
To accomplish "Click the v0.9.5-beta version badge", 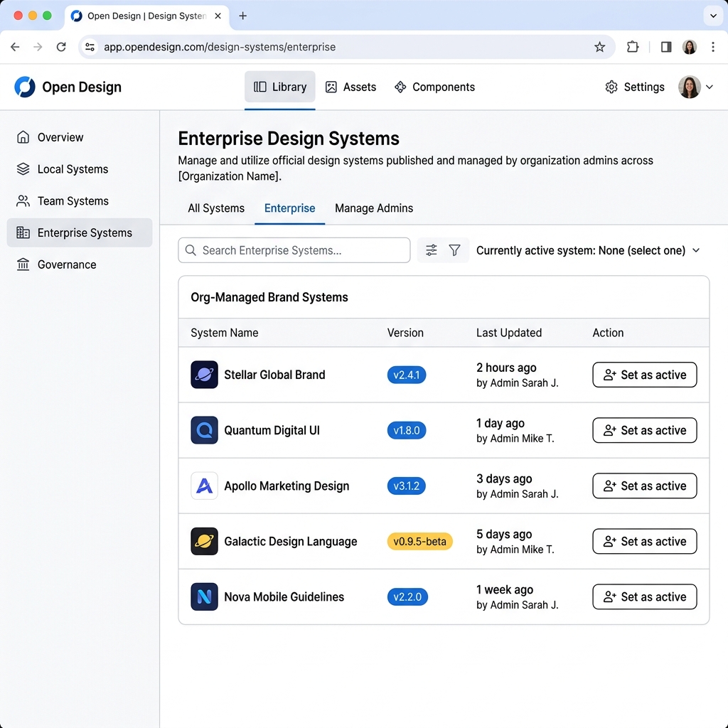I will click(419, 541).
